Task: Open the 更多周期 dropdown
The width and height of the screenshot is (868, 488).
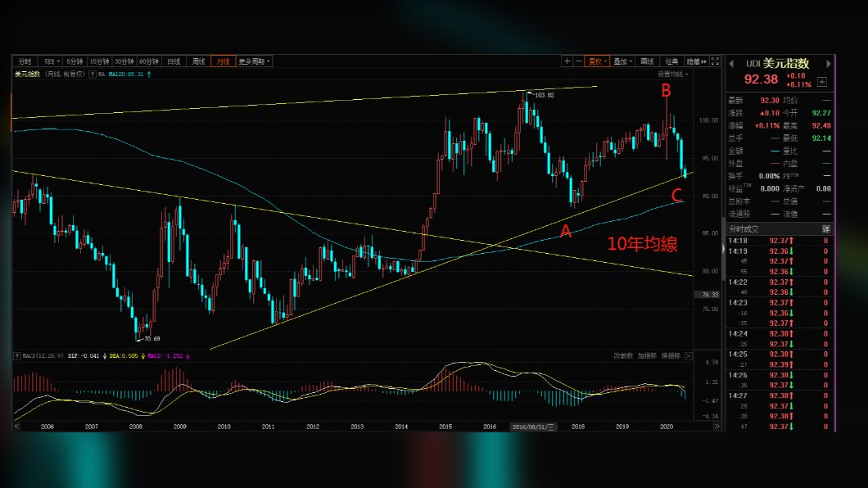Action: tap(254, 61)
